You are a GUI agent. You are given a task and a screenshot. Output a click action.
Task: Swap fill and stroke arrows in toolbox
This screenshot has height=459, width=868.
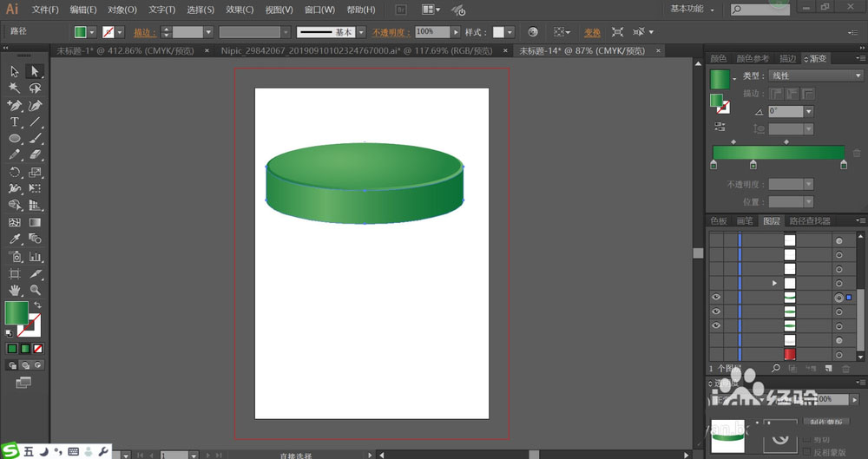click(37, 305)
